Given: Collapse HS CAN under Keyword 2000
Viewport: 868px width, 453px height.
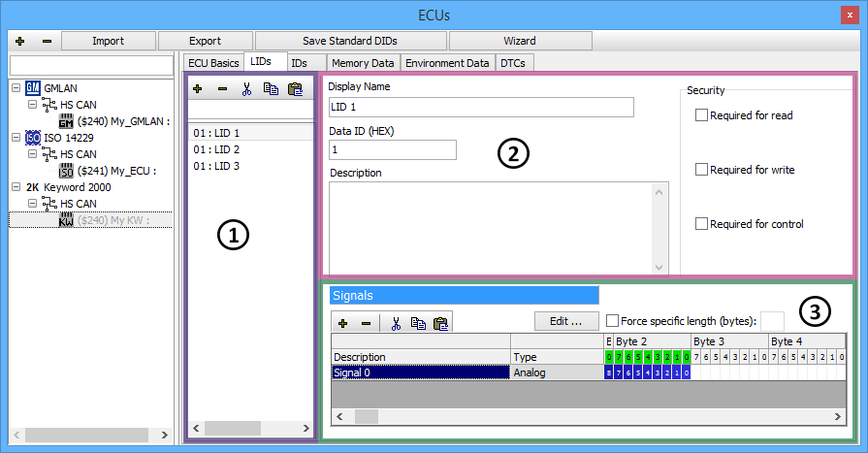Looking at the screenshot, I should pos(32,204).
